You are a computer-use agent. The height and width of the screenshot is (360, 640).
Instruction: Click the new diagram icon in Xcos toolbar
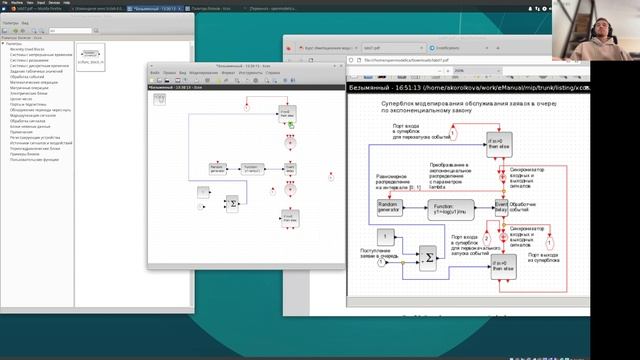[x=151, y=80]
